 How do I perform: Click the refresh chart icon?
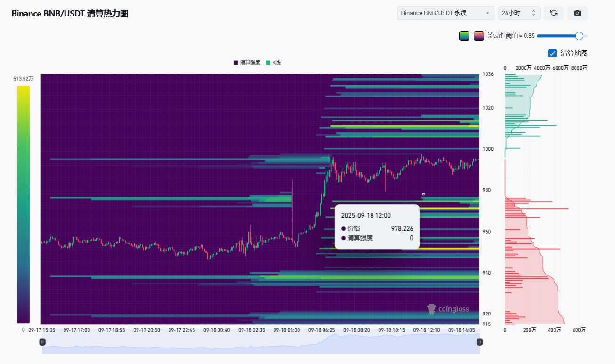(x=554, y=13)
